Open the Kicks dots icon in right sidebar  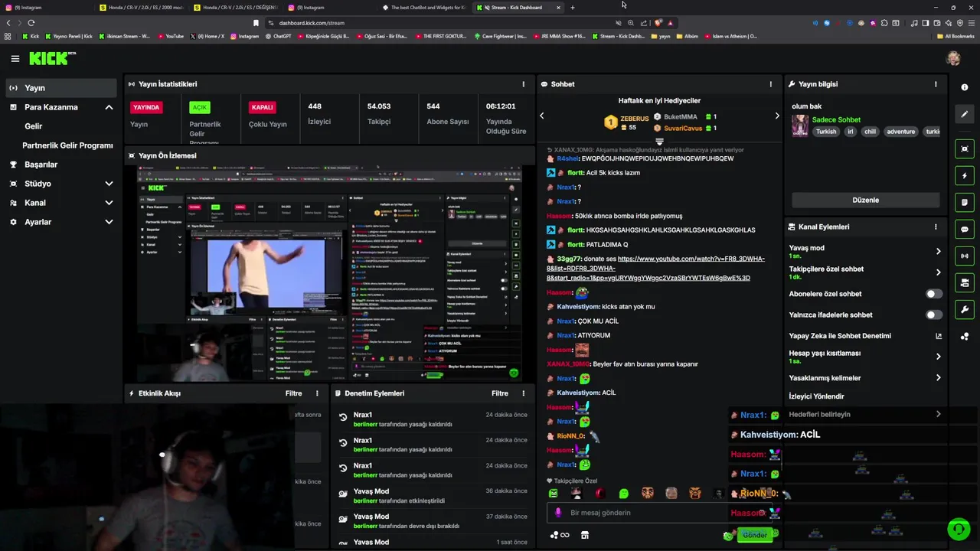coord(965,336)
